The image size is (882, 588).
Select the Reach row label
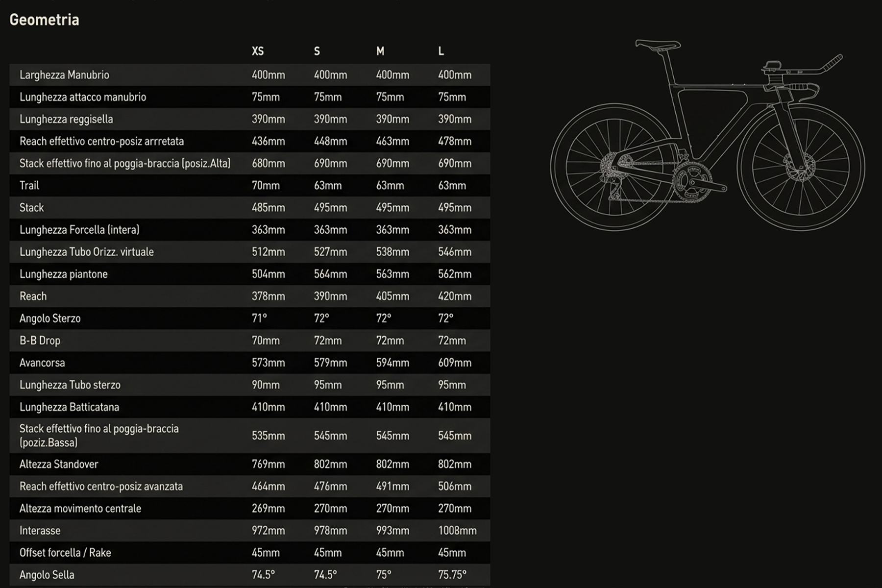point(33,296)
